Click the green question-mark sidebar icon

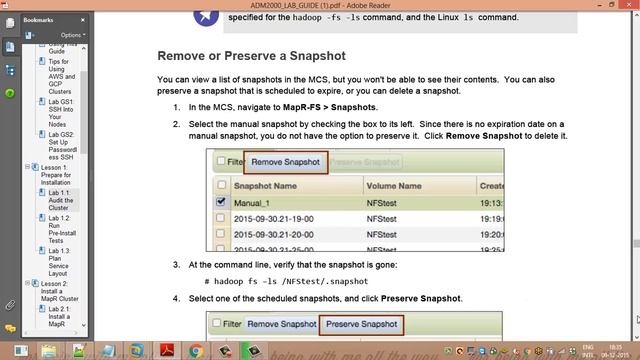pos(10,93)
